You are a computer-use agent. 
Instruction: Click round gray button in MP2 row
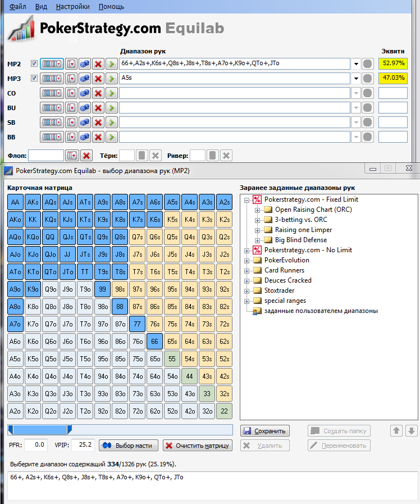tap(367, 63)
